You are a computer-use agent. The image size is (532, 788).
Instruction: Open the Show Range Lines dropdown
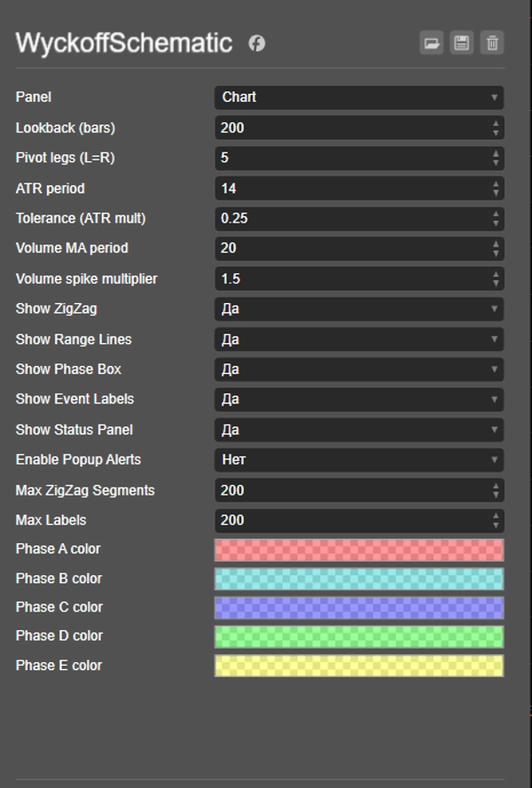(358, 339)
